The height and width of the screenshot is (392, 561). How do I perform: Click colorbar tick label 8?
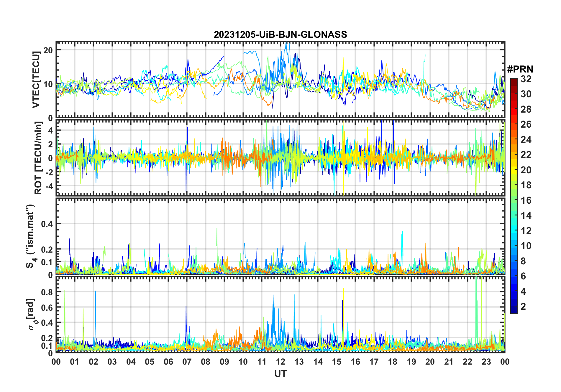pyautogui.click(x=523, y=261)
